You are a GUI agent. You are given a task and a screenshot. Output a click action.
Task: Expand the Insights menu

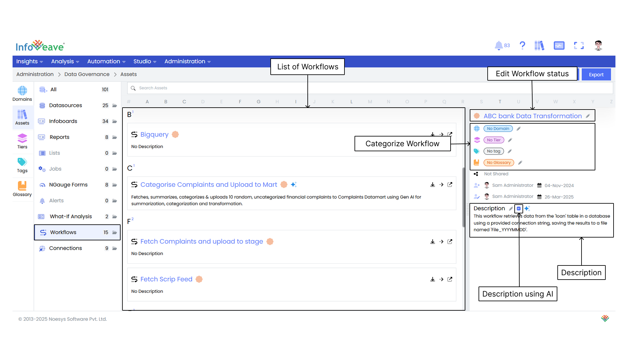click(x=30, y=62)
